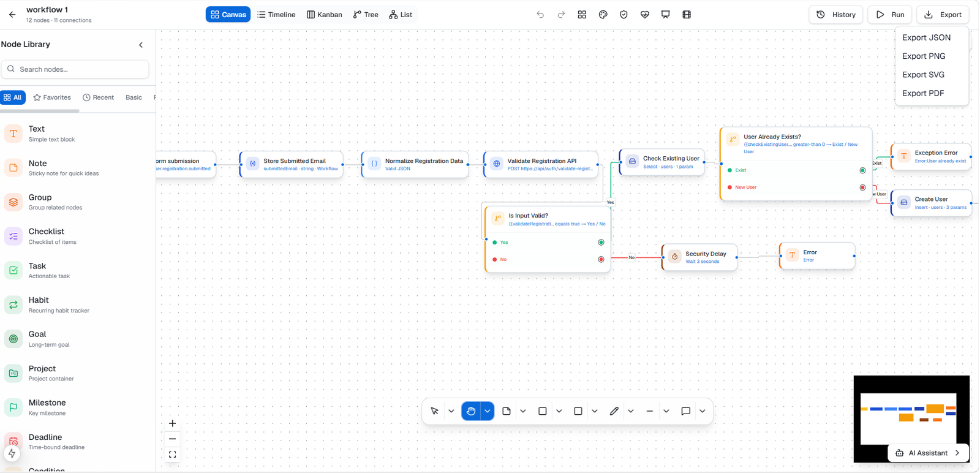Select the Normalize Registration Data node
Screen dimensions: 980x473
415,164
